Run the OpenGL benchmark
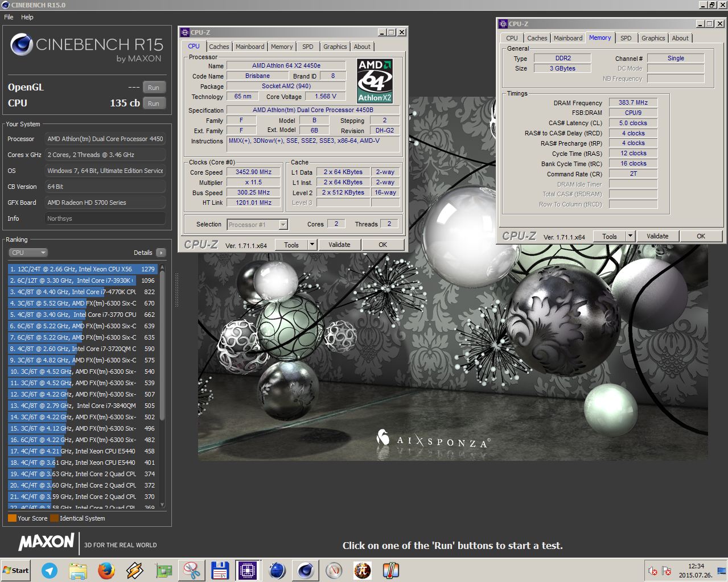 point(154,88)
